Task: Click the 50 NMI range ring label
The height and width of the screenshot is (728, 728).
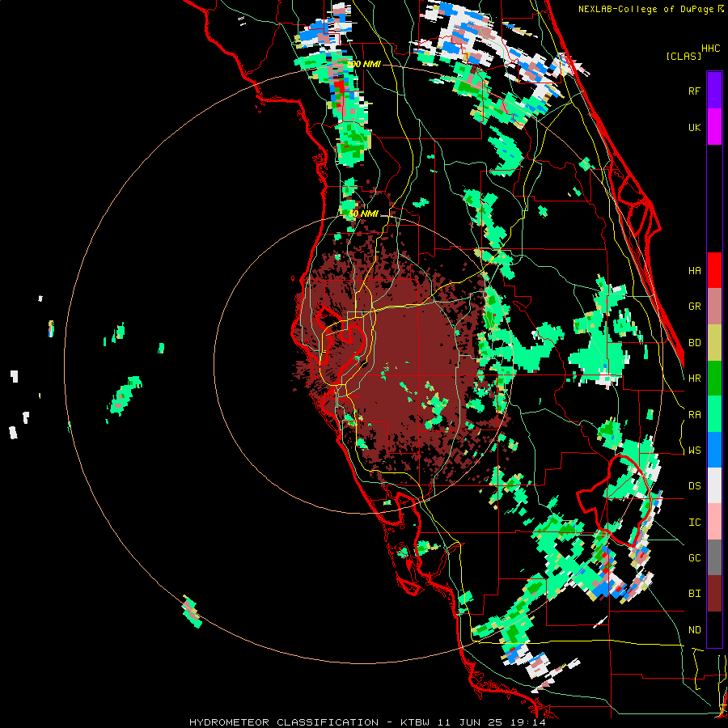Action: point(363,214)
